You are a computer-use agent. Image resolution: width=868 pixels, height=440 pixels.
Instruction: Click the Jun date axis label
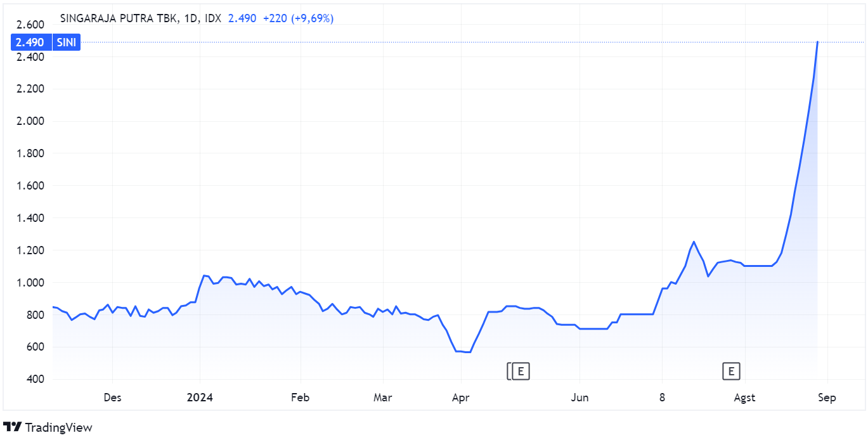tap(580, 398)
